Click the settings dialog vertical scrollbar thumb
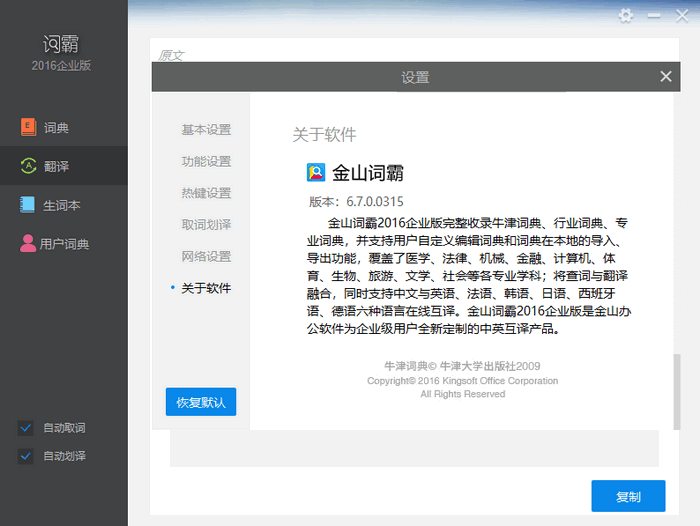The image size is (700, 526). 677,392
